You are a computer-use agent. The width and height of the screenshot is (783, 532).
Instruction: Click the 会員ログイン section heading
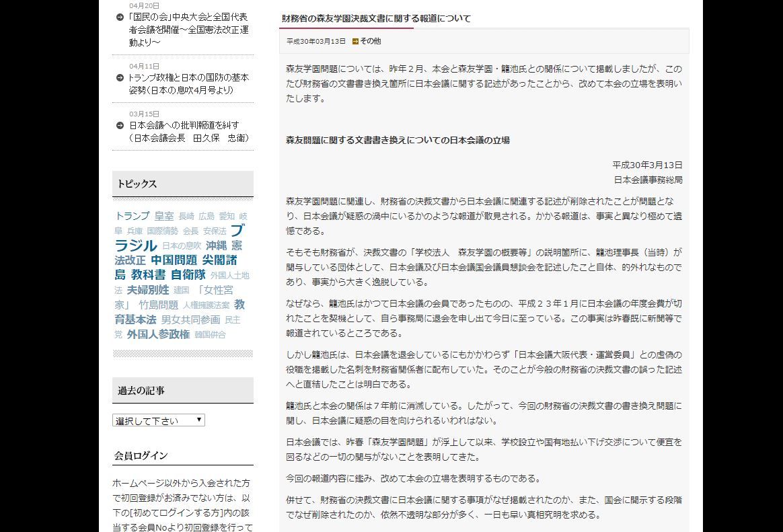[141, 455]
